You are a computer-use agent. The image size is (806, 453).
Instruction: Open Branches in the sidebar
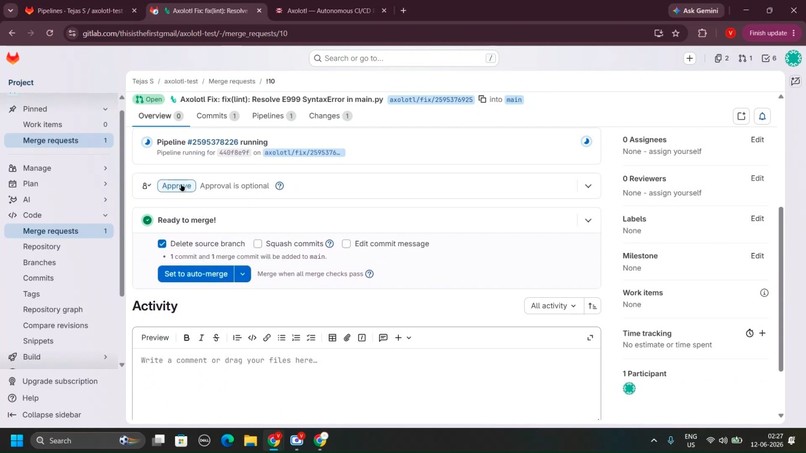click(x=39, y=263)
